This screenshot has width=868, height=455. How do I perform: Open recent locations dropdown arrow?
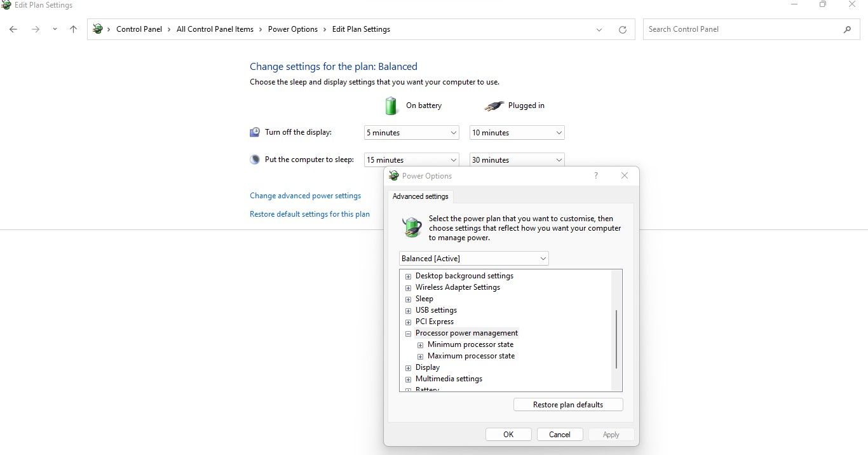click(x=55, y=29)
